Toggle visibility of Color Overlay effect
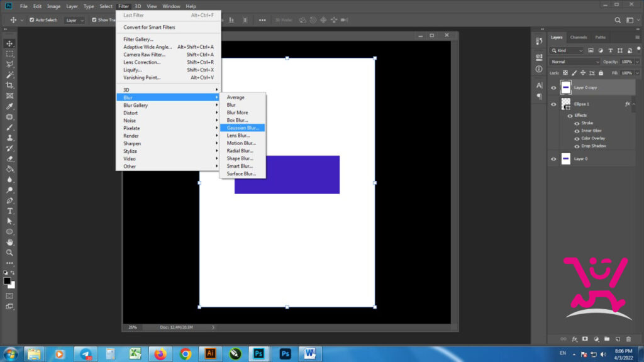Image resolution: width=644 pixels, height=362 pixels. click(577, 139)
